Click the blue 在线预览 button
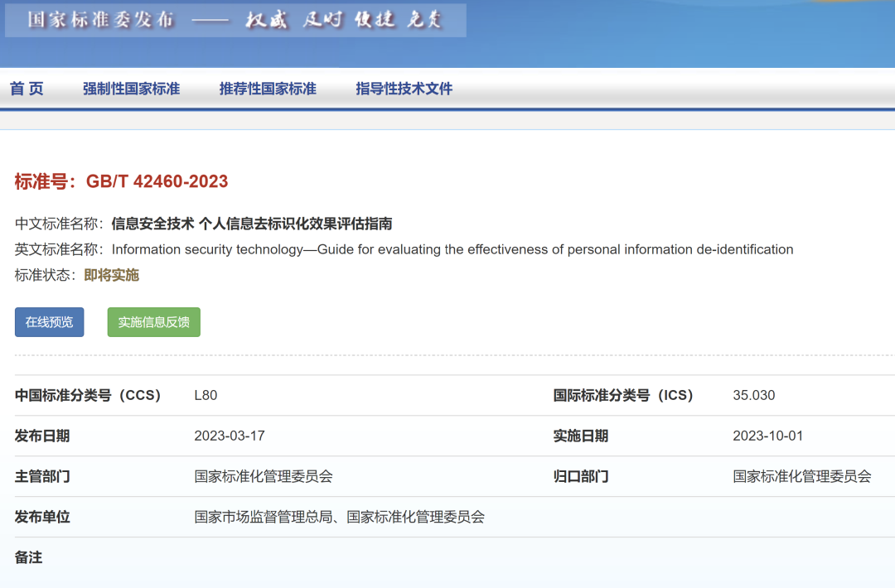The width and height of the screenshot is (895, 588). pos(49,322)
